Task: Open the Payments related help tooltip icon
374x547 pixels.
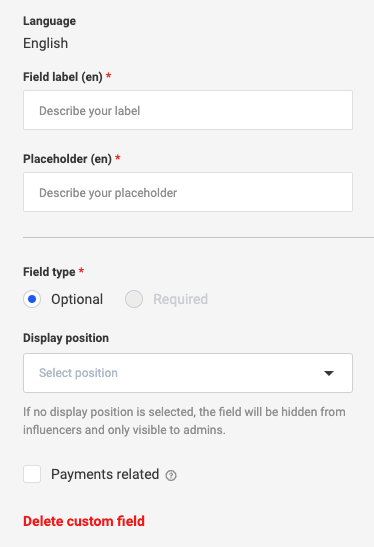Action: (171, 475)
